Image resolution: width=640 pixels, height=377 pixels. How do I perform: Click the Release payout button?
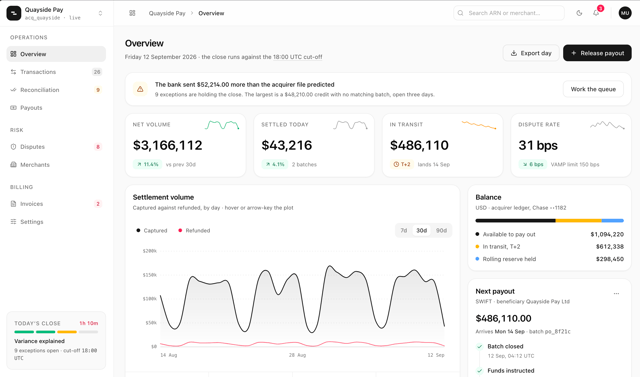[x=597, y=53]
